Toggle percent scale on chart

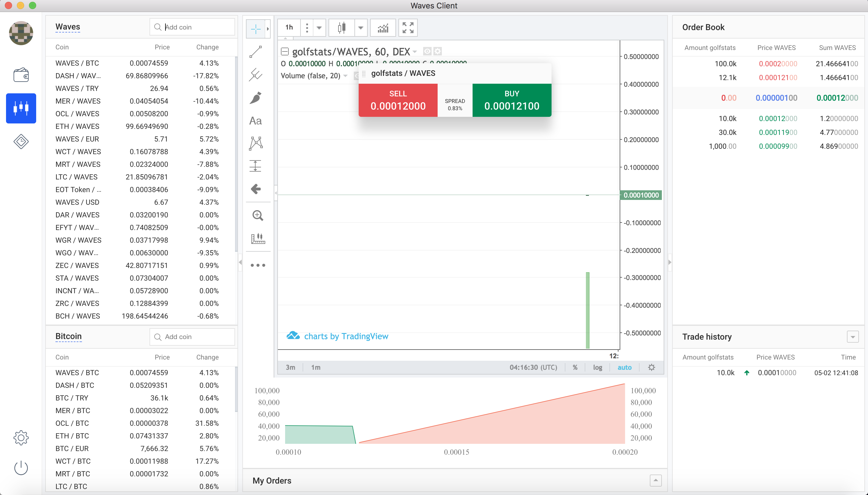575,367
